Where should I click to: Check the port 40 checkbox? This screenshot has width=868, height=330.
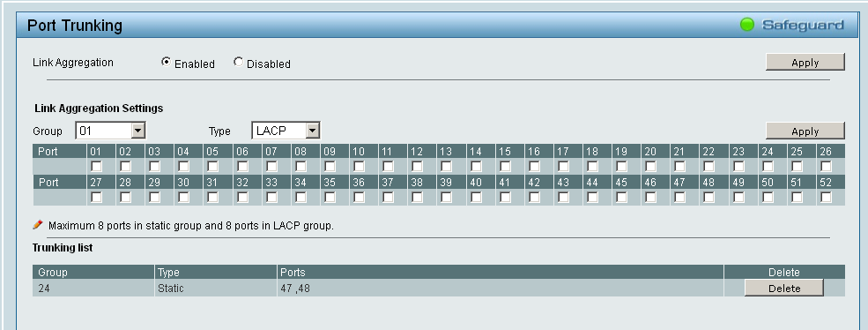click(x=476, y=197)
